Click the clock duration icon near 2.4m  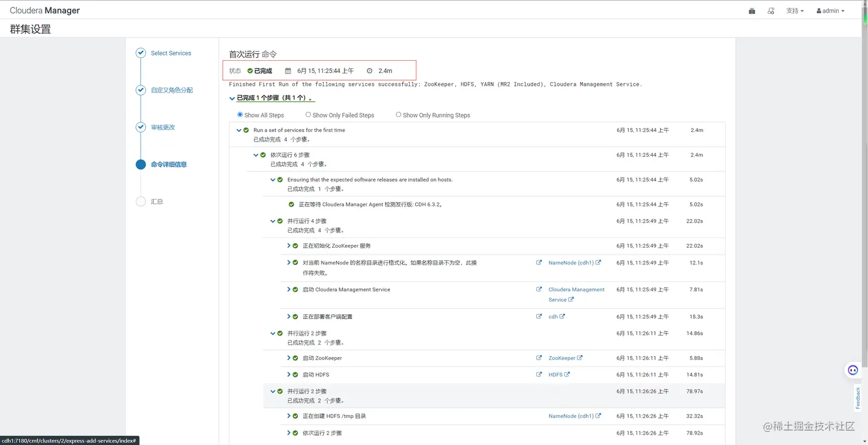point(370,71)
